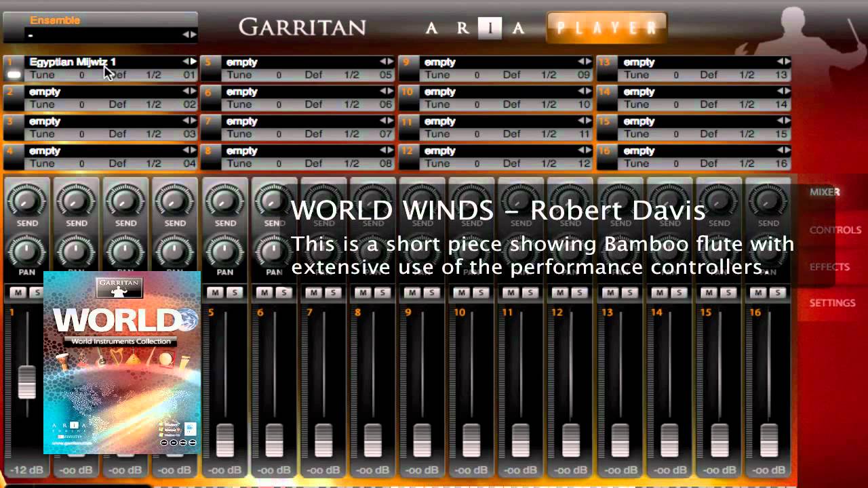
Task: Click the SEND knob on mixer channel 5
Action: click(x=224, y=200)
